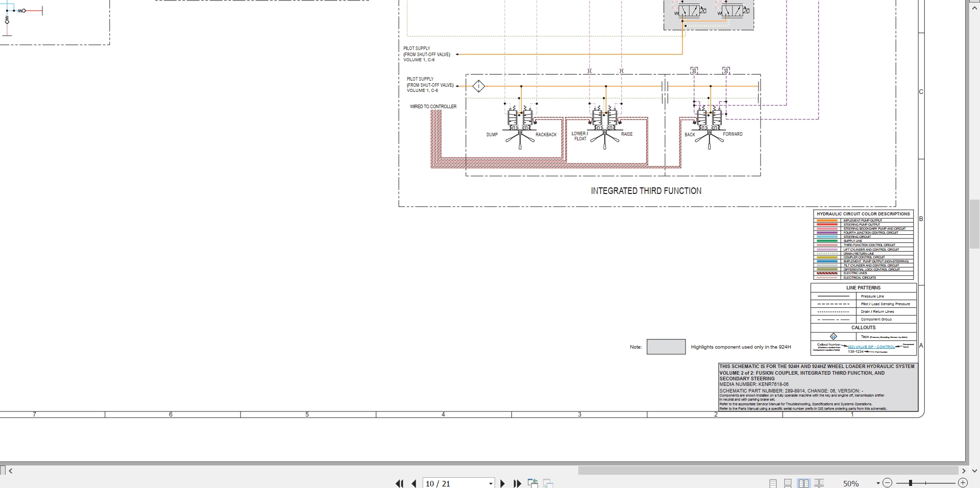Click the VALVE GP - CONTROL callout link
Image resolution: width=980 pixels, height=488 pixels.
click(x=872, y=347)
